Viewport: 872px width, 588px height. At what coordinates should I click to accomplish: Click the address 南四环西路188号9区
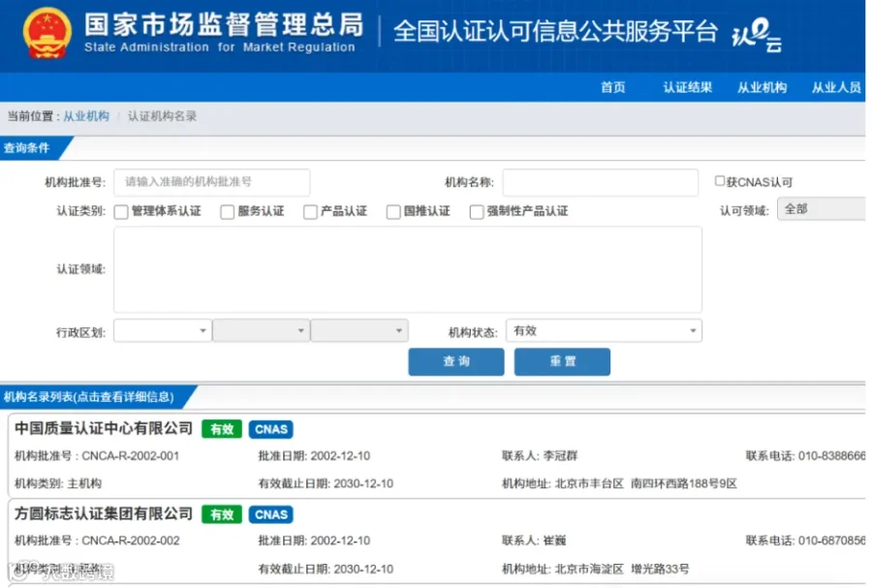684,484
